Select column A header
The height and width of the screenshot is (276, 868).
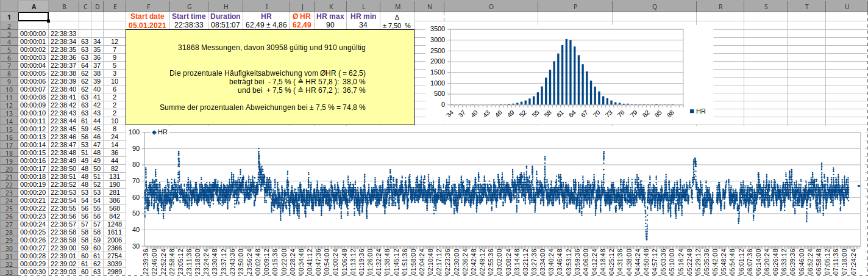34,7
